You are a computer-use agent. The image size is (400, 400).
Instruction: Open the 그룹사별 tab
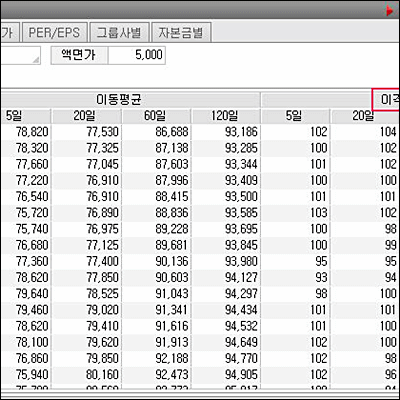point(119,32)
